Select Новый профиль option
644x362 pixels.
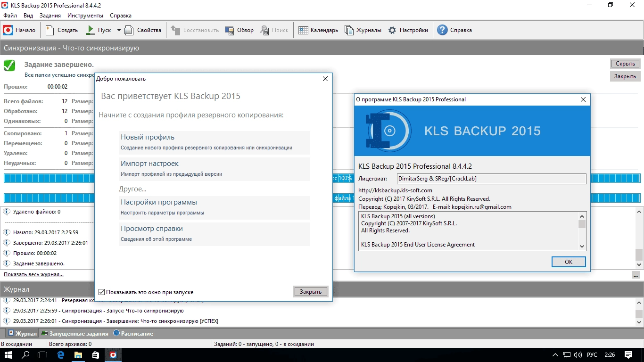tap(215, 143)
